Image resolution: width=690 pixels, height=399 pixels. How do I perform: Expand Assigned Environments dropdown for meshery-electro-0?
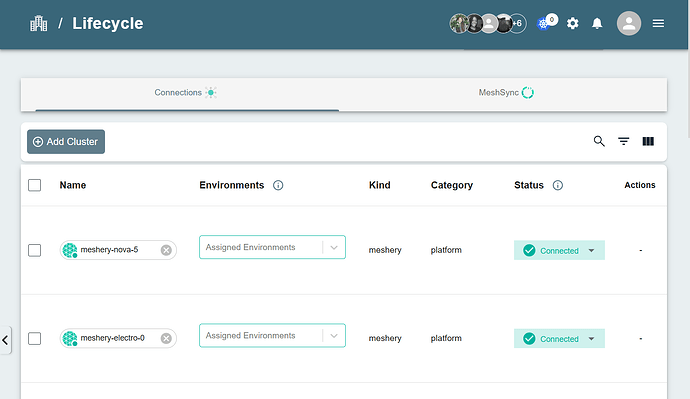[272, 336]
